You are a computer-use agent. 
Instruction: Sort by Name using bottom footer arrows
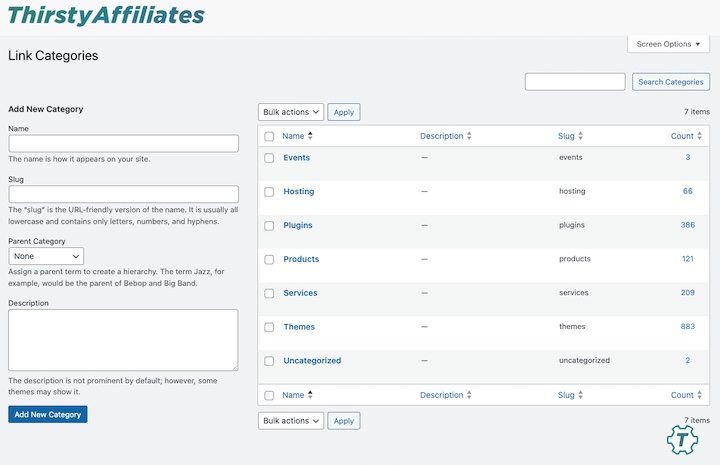(x=310, y=395)
